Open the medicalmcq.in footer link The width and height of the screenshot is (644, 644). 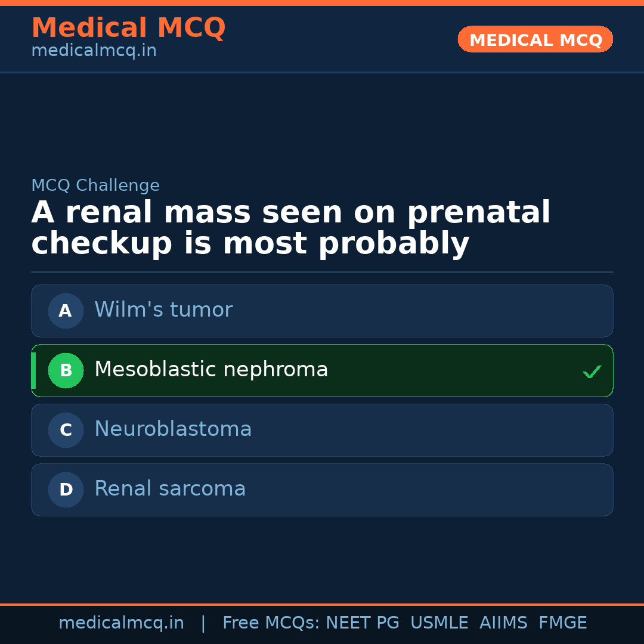click(121, 623)
